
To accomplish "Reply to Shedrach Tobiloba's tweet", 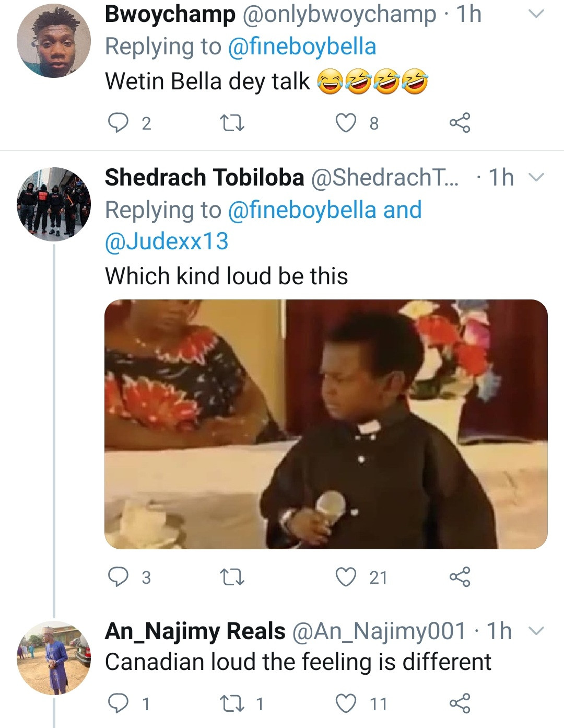I will coord(118,577).
